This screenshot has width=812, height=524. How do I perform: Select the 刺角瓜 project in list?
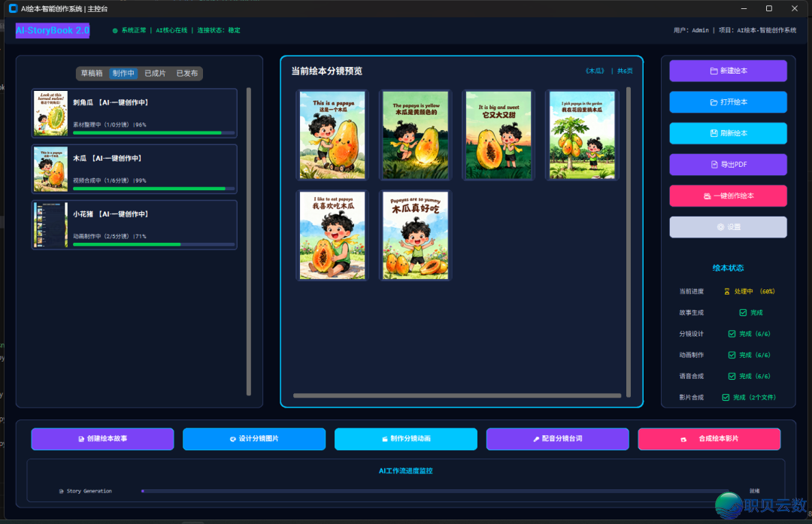[x=135, y=113]
